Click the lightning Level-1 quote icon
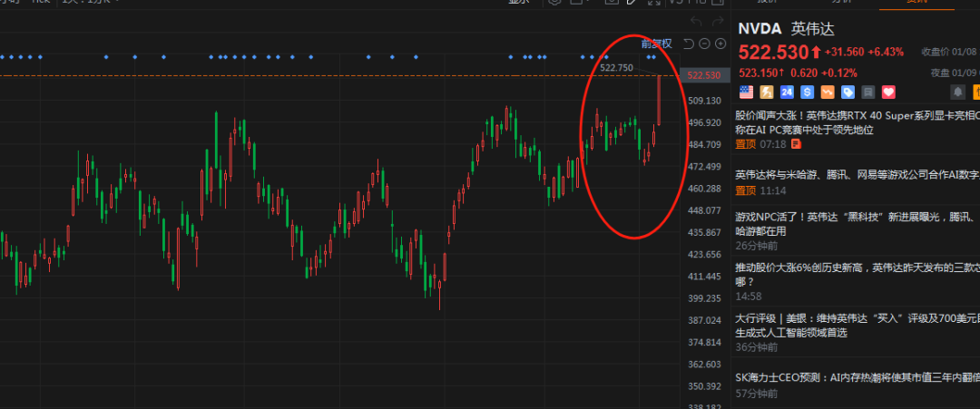 pos(766,93)
